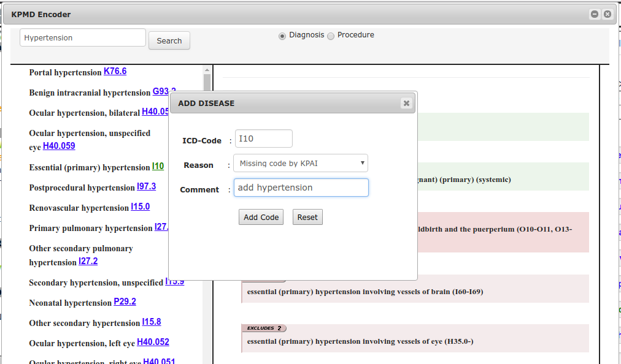This screenshot has height=364, width=621.
Task: Open Ocular hypertension left eye H40.052
Action: click(x=153, y=343)
